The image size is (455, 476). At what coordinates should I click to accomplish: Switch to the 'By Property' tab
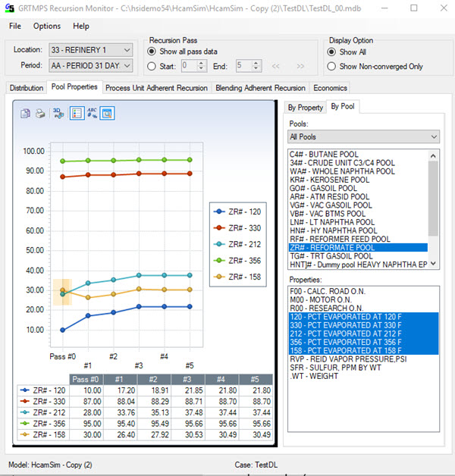click(x=306, y=107)
